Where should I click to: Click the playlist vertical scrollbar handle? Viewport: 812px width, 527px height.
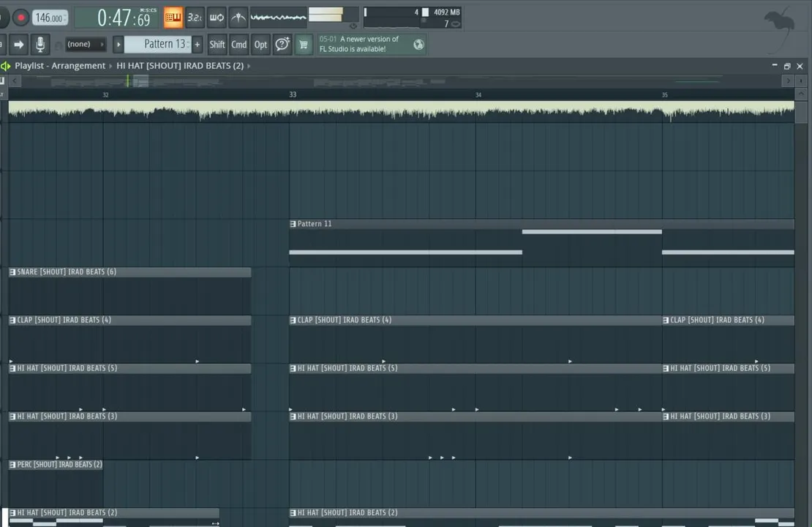801,113
